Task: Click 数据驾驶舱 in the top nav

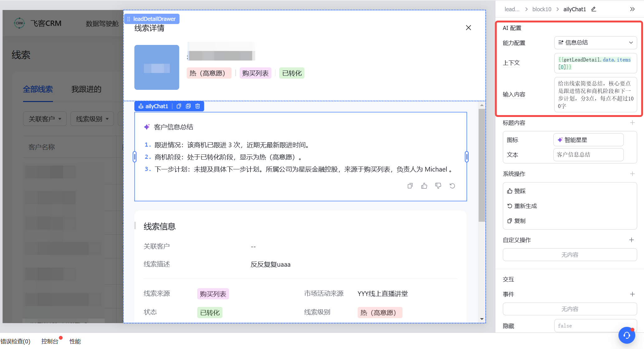Action: [102, 24]
